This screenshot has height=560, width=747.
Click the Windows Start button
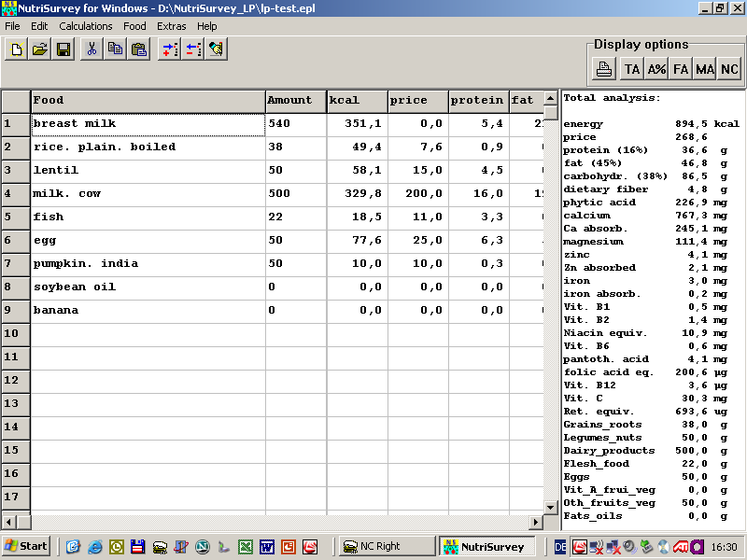coord(26,546)
